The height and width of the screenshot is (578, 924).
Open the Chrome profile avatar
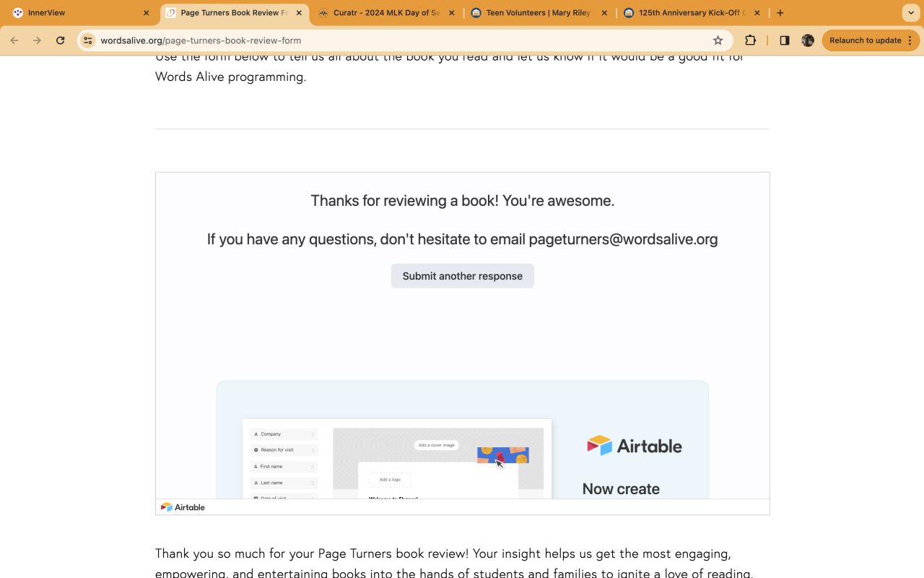point(808,40)
